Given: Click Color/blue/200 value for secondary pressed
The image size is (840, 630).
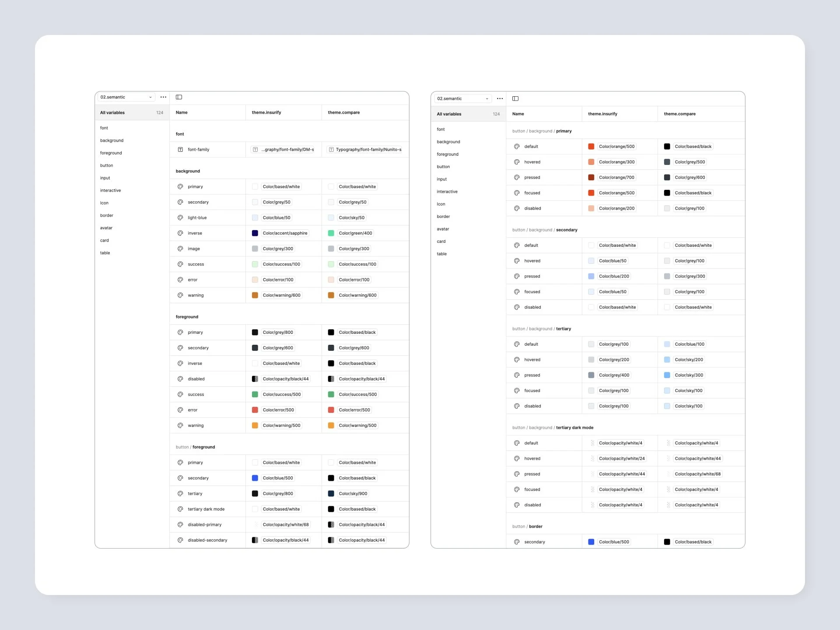Looking at the screenshot, I should [x=614, y=276].
